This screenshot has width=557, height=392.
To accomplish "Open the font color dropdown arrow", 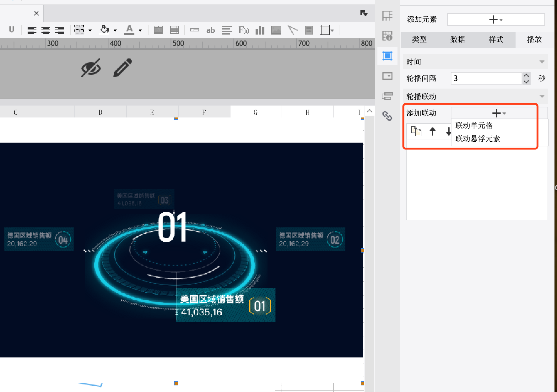I will (x=140, y=30).
